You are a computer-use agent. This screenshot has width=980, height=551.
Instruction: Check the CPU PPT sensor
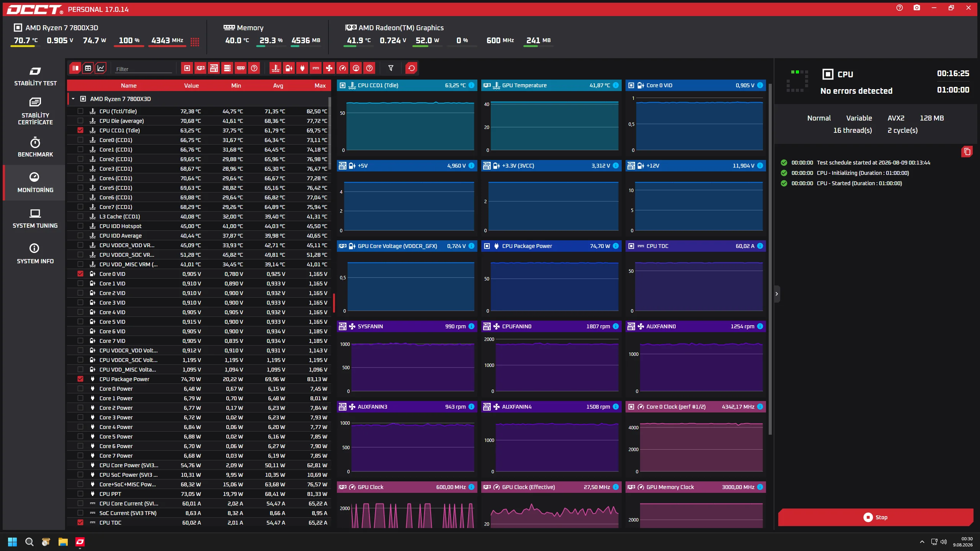click(x=80, y=494)
